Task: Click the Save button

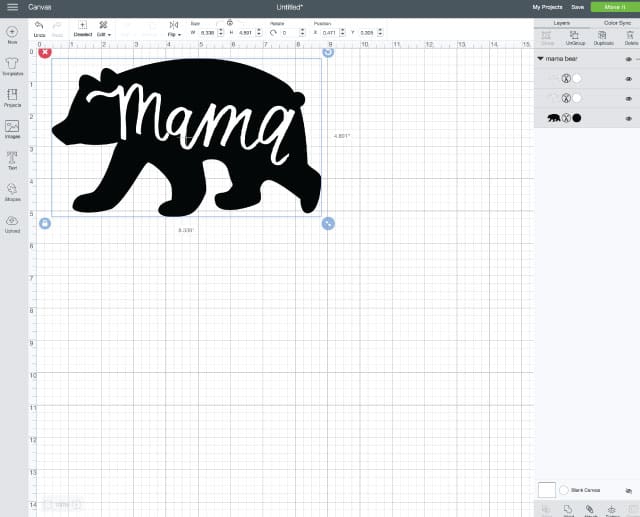Action: (x=578, y=7)
